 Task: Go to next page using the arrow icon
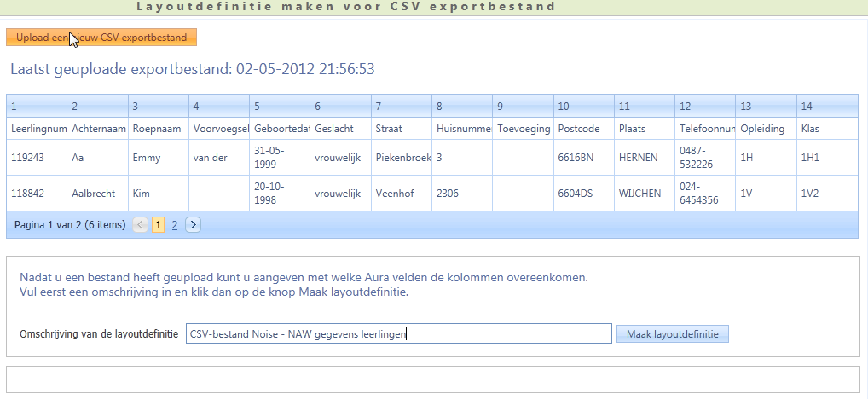[193, 225]
